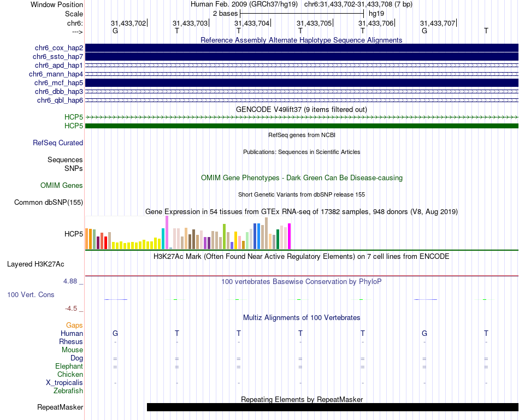
Task: Click the tall violet bar in GTEx chart
Action: [167, 232]
